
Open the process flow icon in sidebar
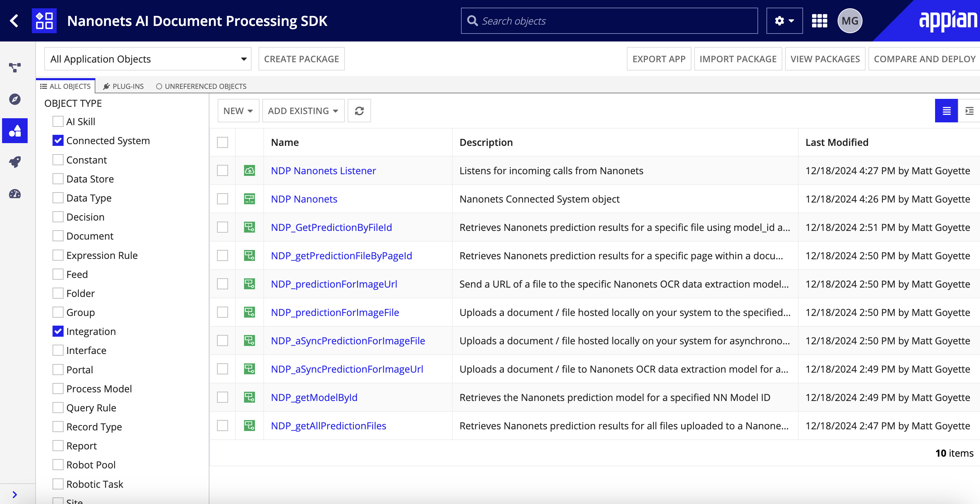pyautogui.click(x=15, y=67)
